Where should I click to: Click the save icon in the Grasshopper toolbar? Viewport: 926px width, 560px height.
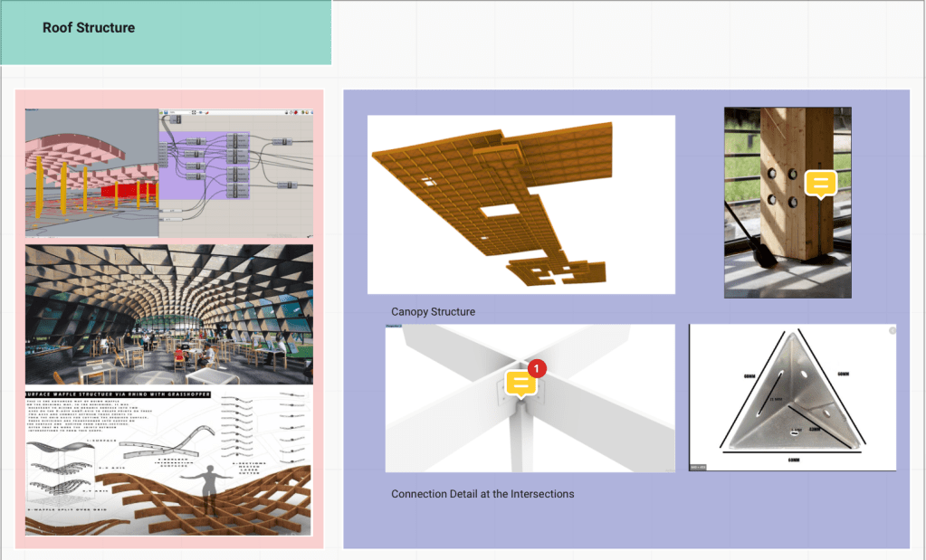[167, 113]
